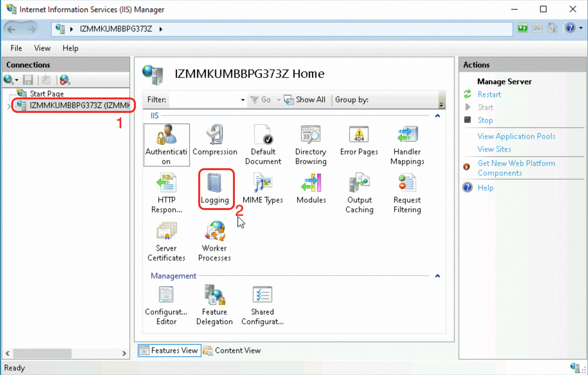Click Restart in Manage Server actions
The image size is (588, 375).
click(x=489, y=95)
